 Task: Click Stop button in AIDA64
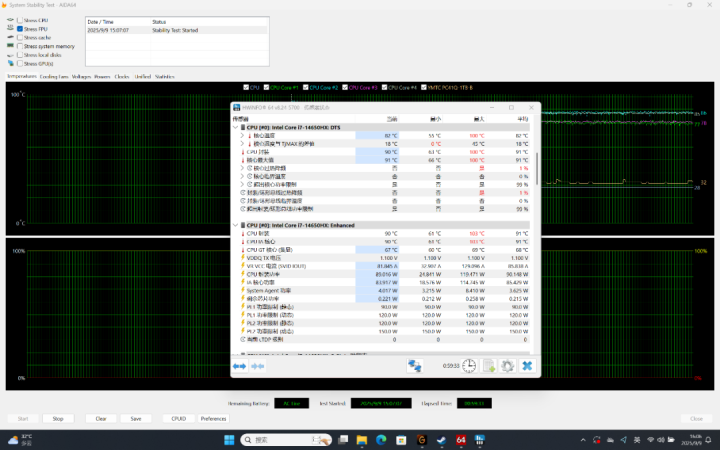click(x=58, y=419)
